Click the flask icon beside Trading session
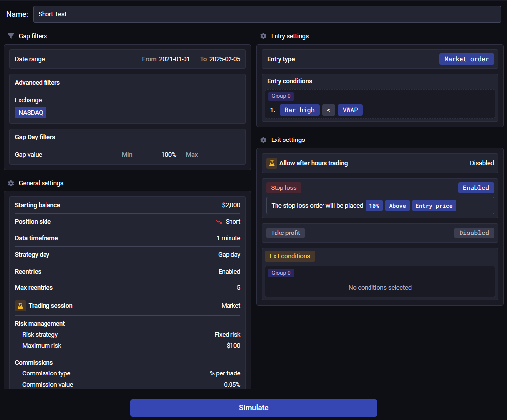This screenshot has height=420, width=507. coord(20,306)
